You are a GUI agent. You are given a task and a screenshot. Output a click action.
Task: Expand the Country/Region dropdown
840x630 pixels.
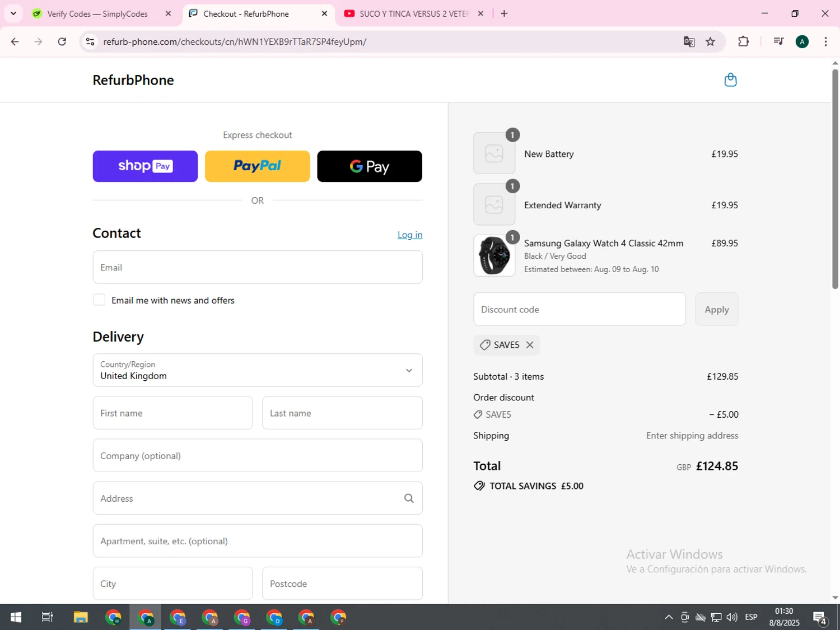(x=258, y=370)
